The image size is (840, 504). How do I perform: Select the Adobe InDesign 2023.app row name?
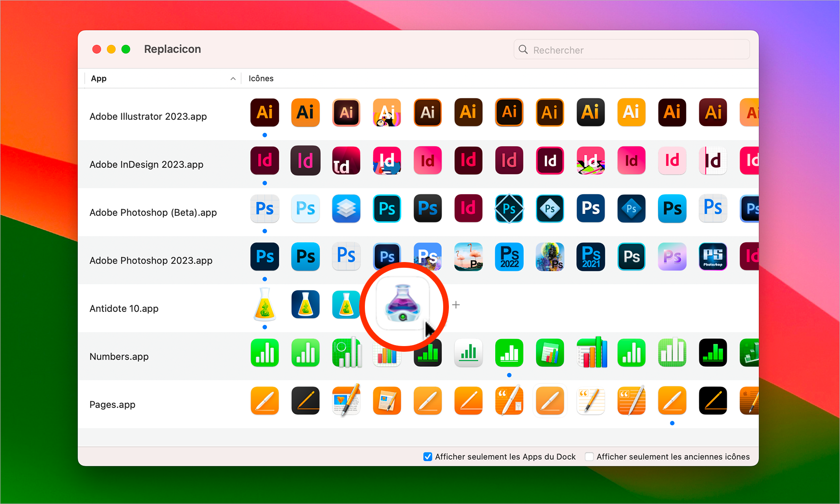[147, 164]
